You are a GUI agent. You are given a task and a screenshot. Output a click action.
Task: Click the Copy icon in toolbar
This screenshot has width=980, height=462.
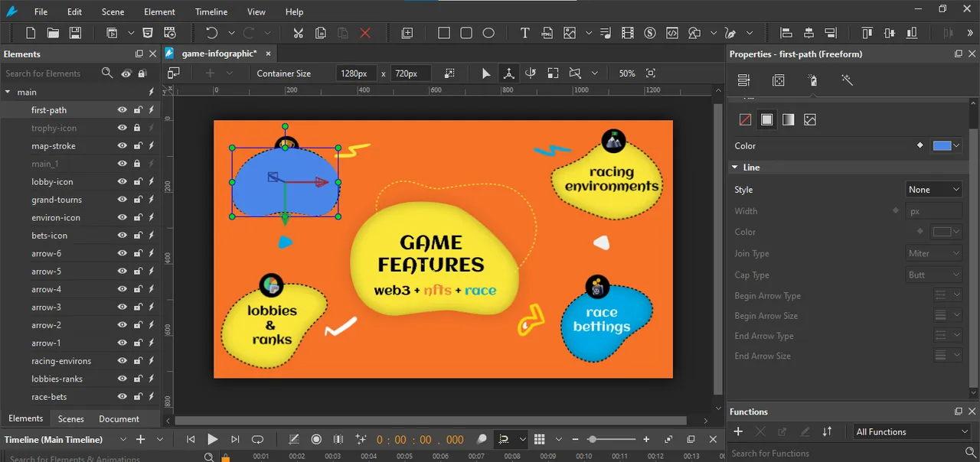321,33
